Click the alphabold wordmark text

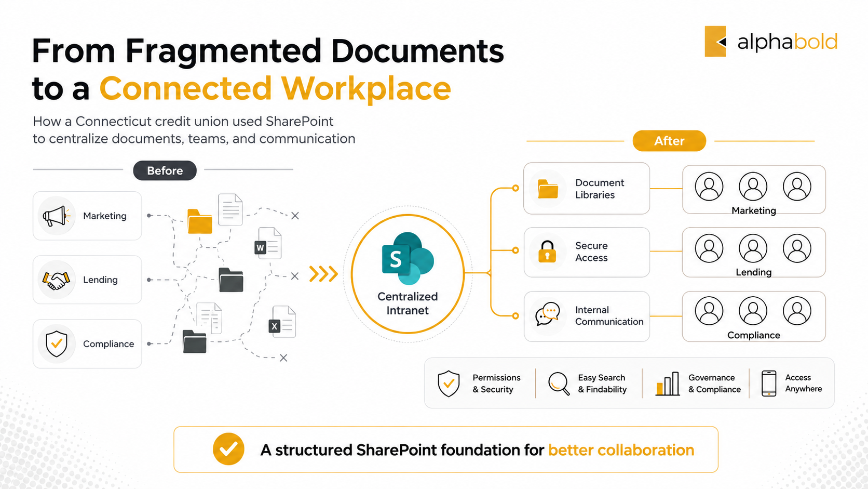[x=787, y=42]
